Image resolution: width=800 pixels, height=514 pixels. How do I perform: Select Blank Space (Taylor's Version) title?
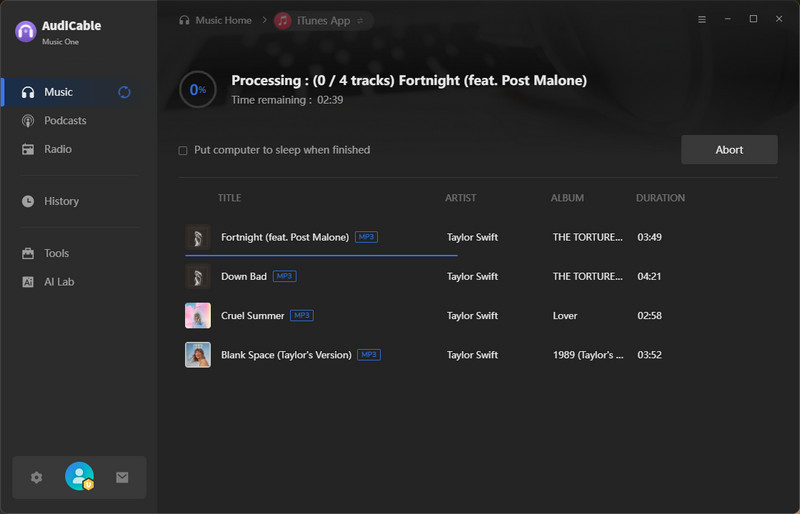point(286,355)
